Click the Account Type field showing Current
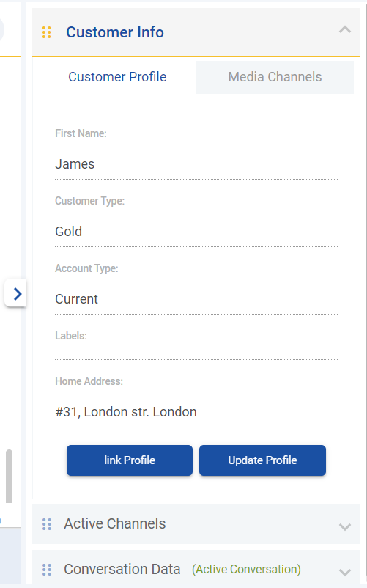Image resolution: width=367 pixels, height=588 pixels. pyautogui.click(x=196, y=299)
